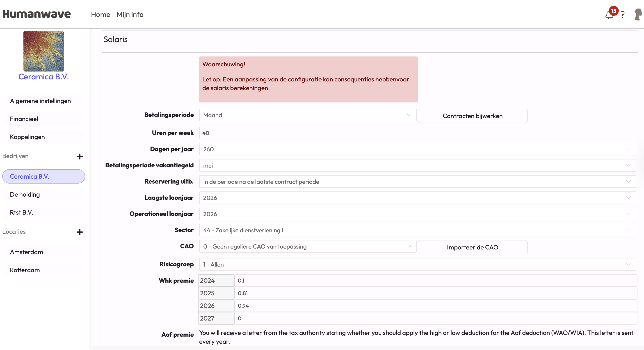Expand the CAO selection dropdown
Image resolution: width=644 pixels, height=350 pixels.
308,247
